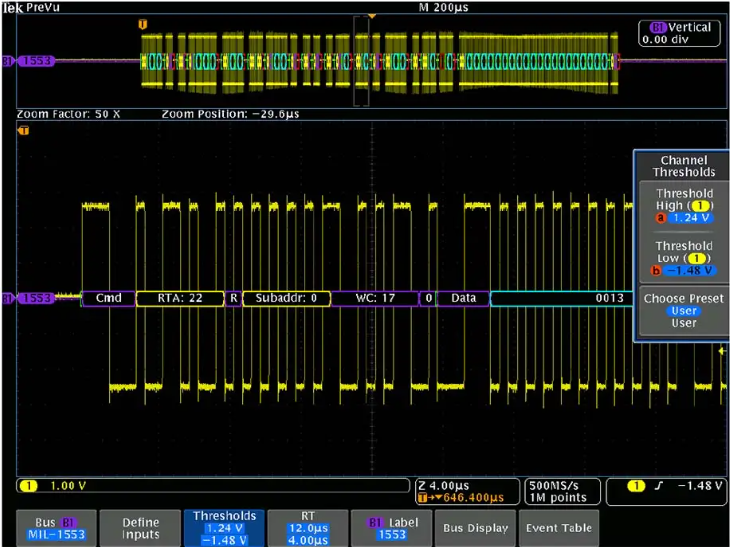Click the red 'b' knob indicator icon
Image resolution: width=730 pixels, height=547 pixels.
click(x=656, y=270)
